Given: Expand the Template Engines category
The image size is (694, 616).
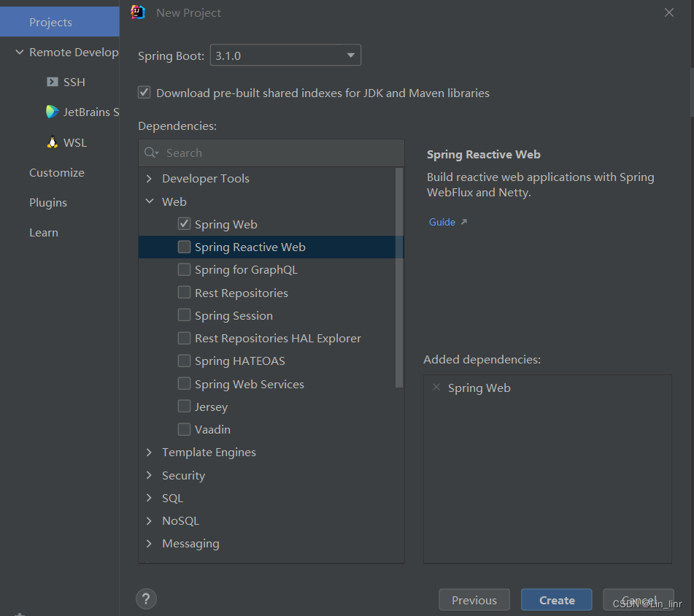Looking at the screenshot, I should pos(149,453).
